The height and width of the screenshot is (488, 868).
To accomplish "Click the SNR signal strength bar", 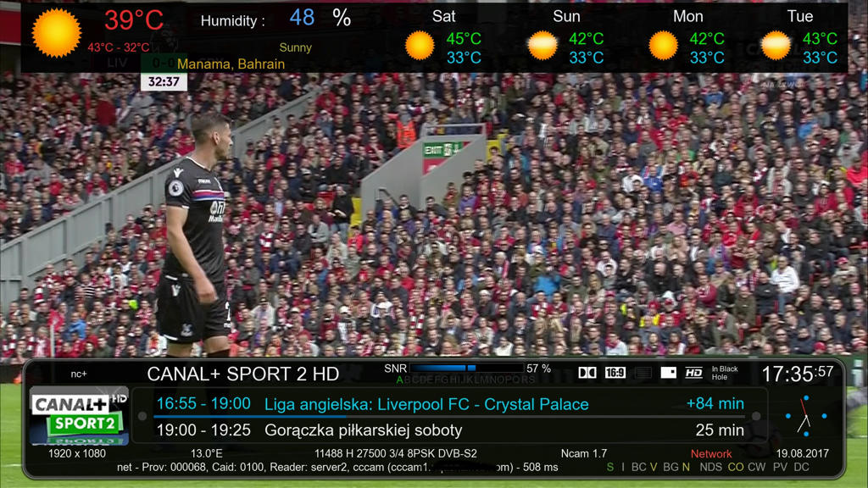I will (467, 368).
